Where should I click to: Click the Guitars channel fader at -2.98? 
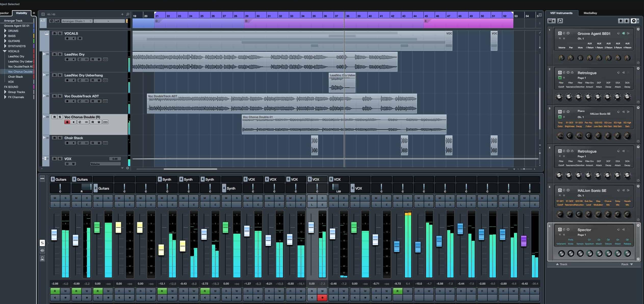click(54, 235)
